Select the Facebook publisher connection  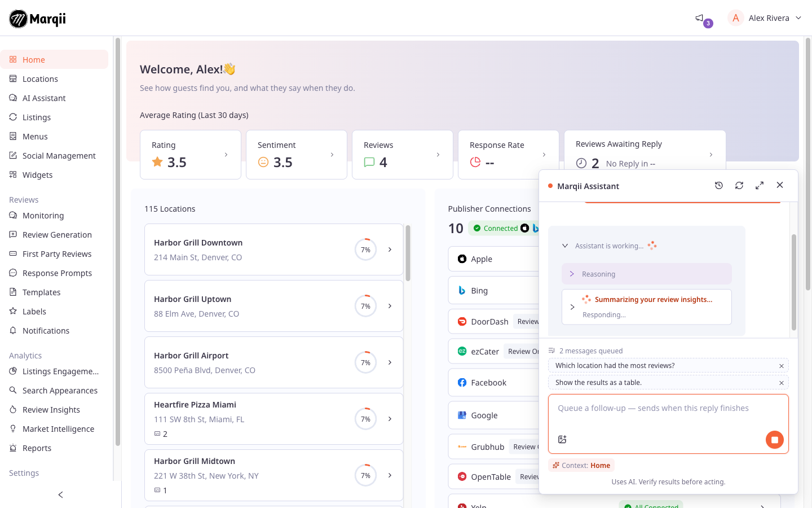pyautogui.click(x=494, y=383)
